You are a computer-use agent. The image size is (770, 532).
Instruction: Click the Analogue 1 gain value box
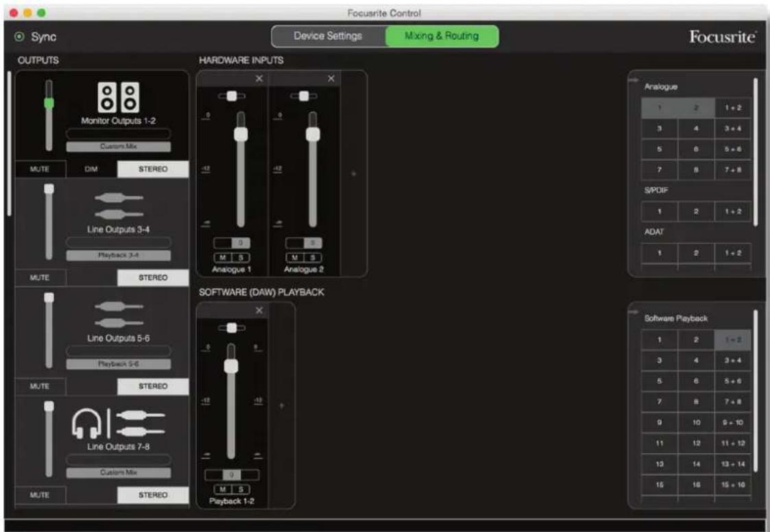coord(232,243)
